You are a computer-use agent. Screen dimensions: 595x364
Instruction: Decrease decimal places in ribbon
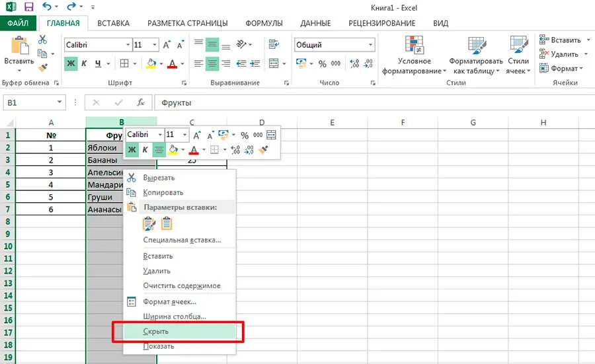pos(368,63)
